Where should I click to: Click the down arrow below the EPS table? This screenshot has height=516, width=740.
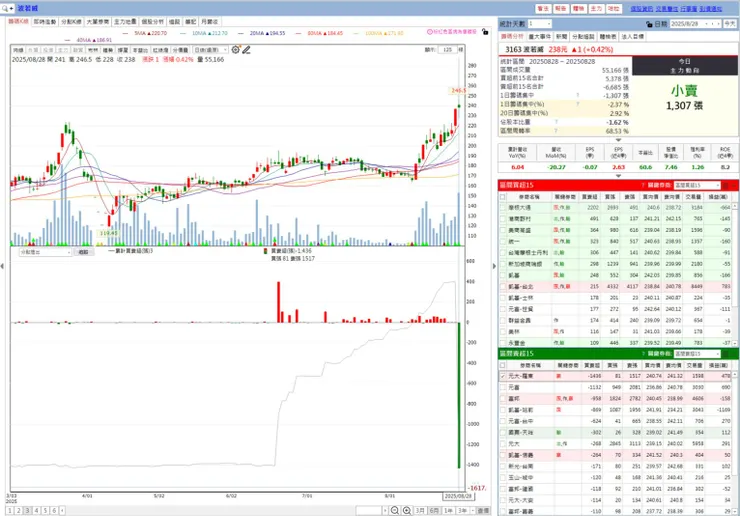pyautogui.click(x=618, y=176)
